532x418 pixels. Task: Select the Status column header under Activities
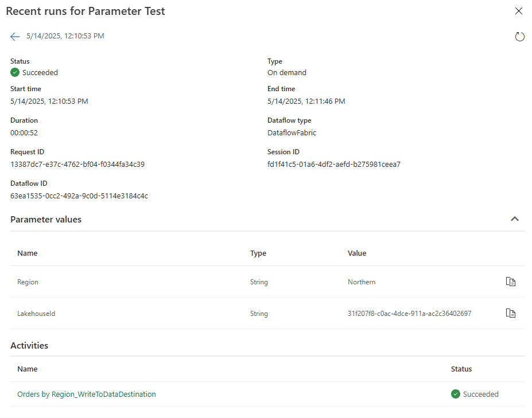point(461,369)
